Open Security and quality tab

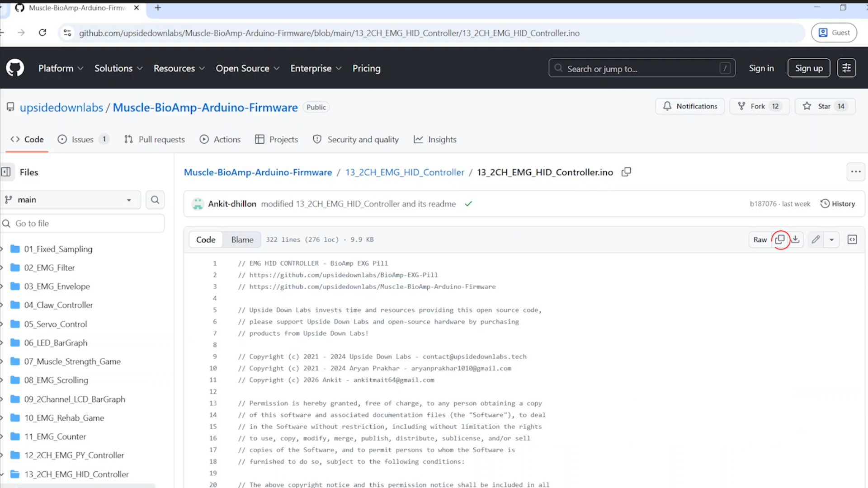(x=356, y=140)
